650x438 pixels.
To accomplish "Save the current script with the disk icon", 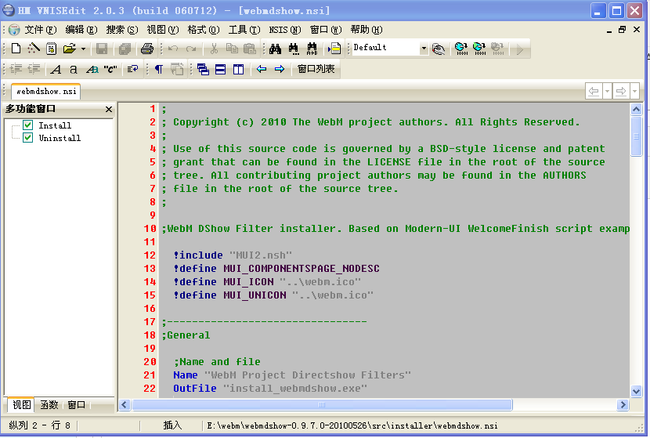I will pyautogui.click(x=102, y=48).
